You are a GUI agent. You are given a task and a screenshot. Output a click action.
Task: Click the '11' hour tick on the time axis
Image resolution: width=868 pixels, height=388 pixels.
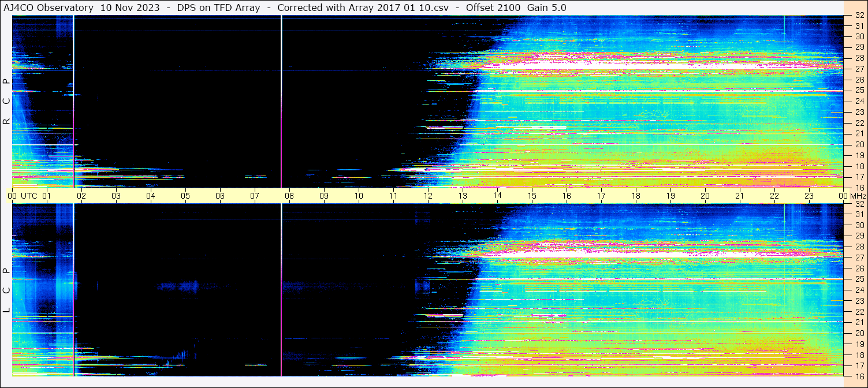point(393,196)
